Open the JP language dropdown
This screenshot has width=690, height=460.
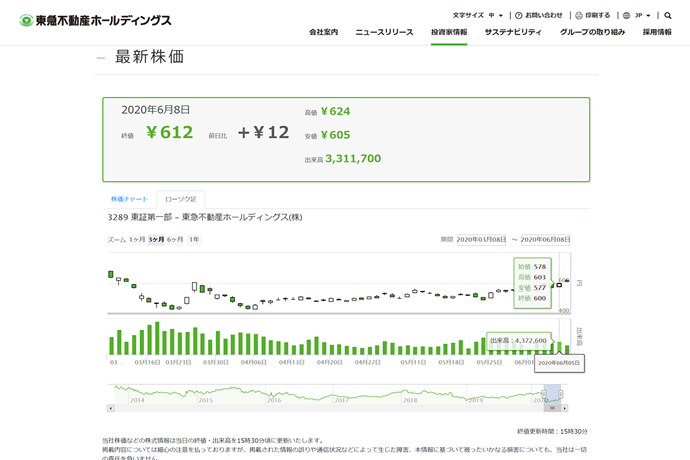coord(642,15)
